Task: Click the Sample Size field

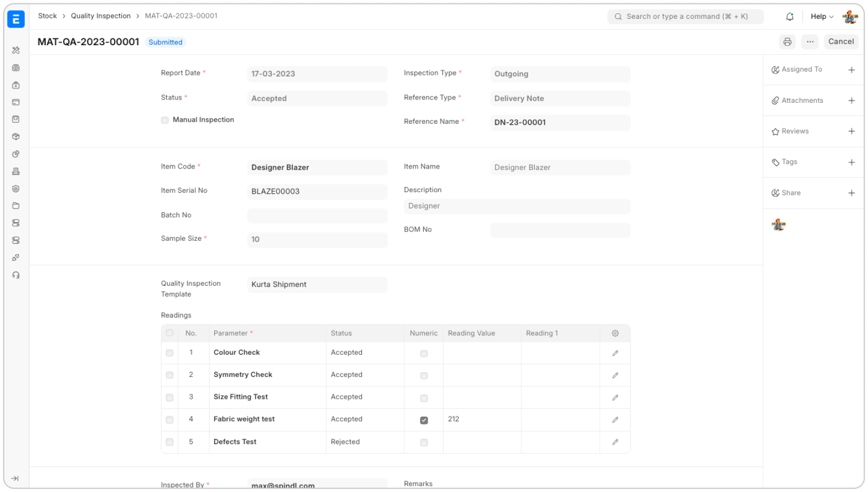Action: click(x=317, y=240)
